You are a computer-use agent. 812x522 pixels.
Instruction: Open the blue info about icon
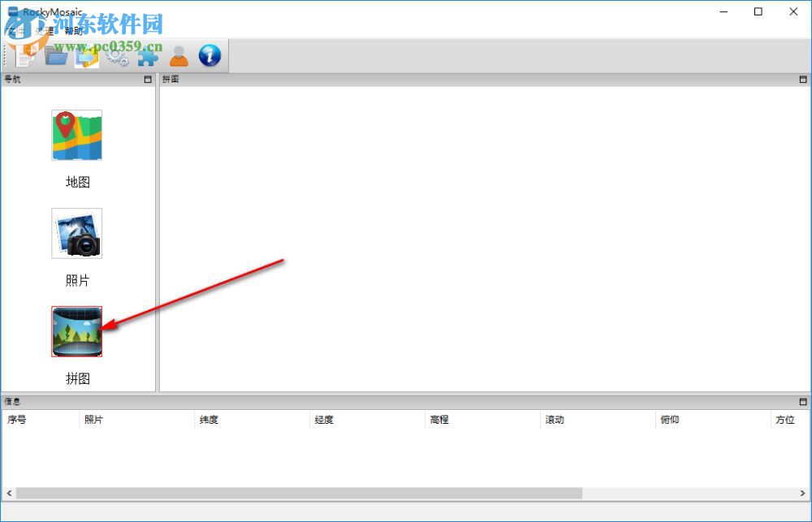[209, 55]
